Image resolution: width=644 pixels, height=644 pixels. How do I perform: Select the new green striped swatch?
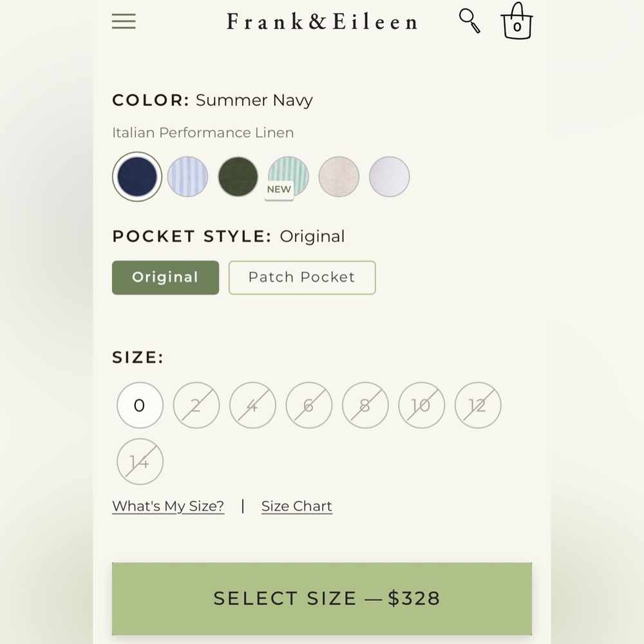[x=288, y=176]
